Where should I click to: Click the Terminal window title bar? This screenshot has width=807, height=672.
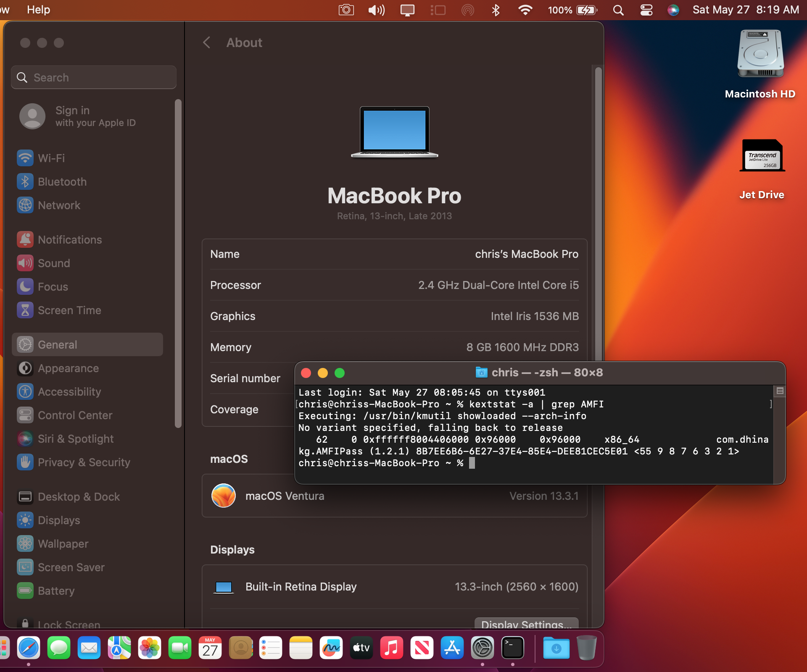540,373
